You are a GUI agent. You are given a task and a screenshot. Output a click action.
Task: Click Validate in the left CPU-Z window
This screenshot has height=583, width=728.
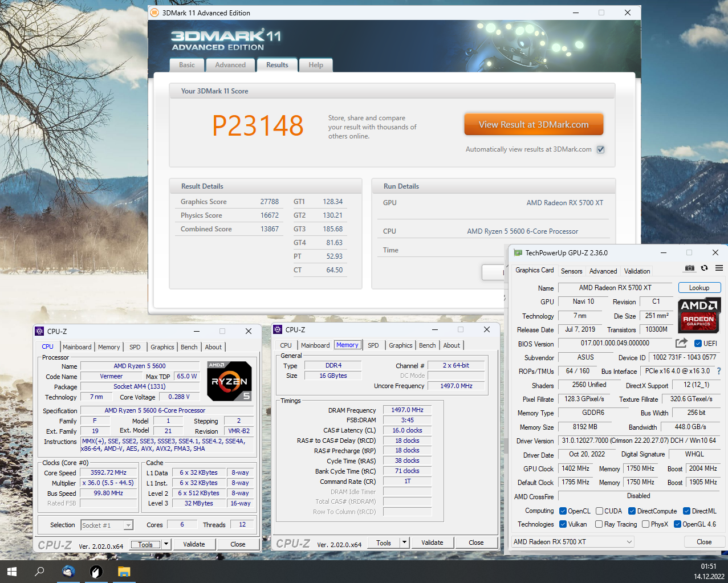pos(194,544)
